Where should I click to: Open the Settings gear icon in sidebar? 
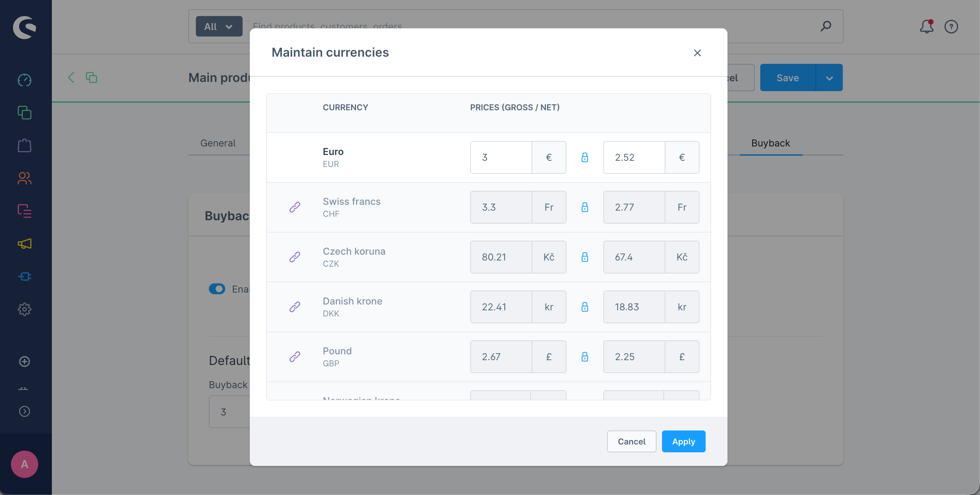point(25,309)
